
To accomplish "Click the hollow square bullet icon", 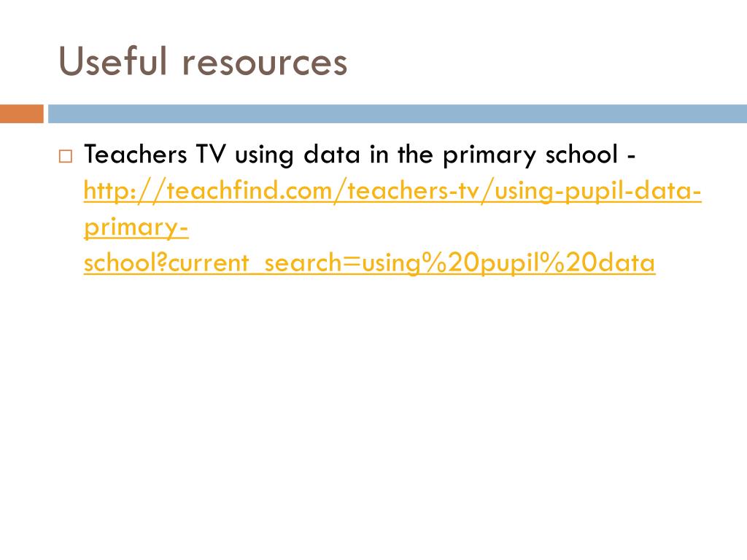I will pos(66,156).
